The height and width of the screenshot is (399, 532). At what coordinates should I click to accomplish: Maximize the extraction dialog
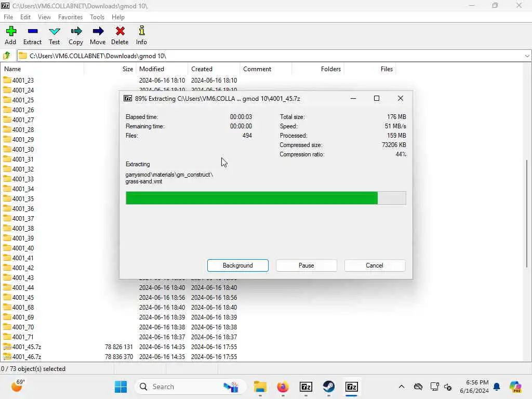tap(377, 98)
